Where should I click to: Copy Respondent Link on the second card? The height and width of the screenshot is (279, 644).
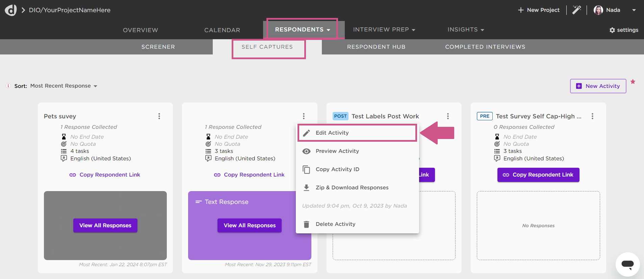(249, 175)
